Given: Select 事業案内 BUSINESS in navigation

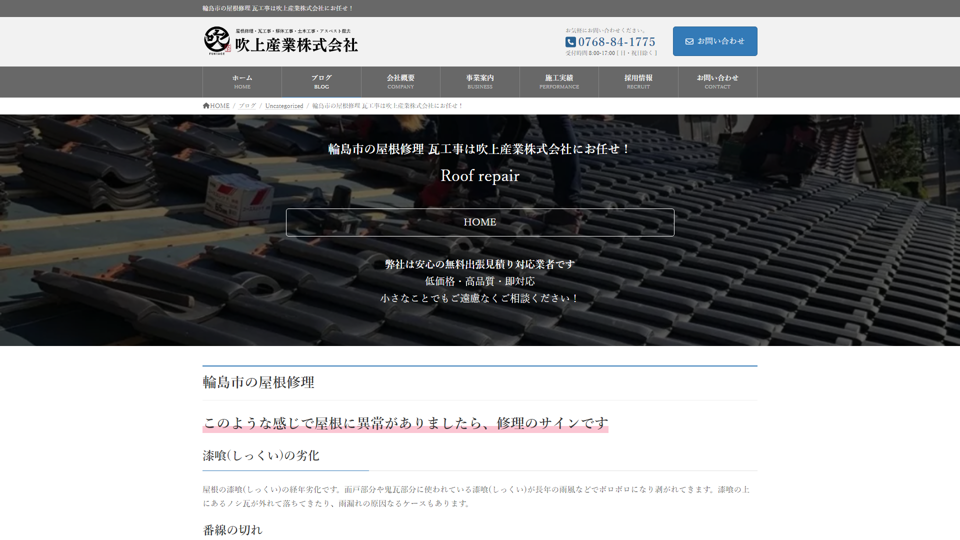Looking at the screenshot, I should (x=480, y=82).
